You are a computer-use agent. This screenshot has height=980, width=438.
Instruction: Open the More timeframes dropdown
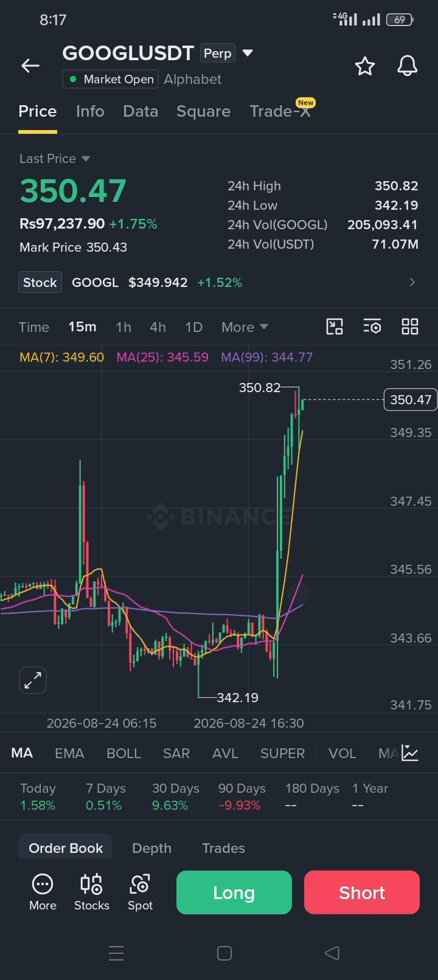point(245,327)
